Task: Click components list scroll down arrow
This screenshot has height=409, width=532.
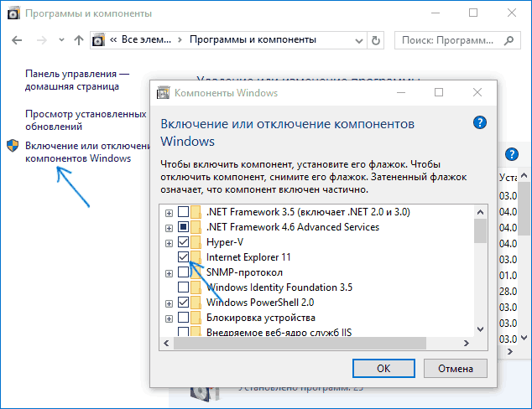Action: (x=480, y=329)
